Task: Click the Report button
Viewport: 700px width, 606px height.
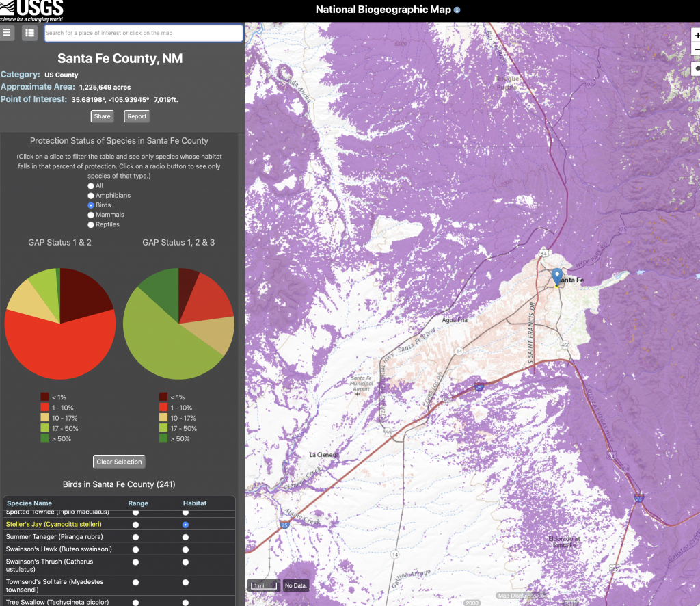Action: (137, 116)
